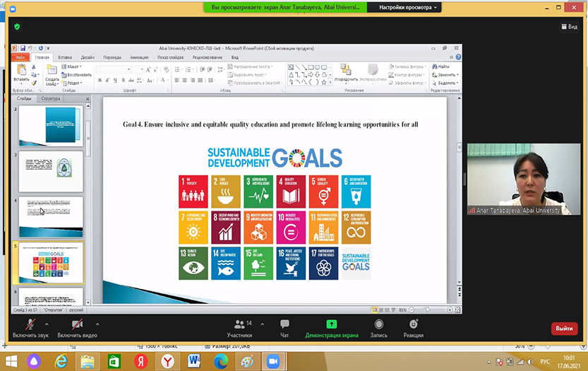Toggle italic К formatting
Image resolution: width=588 pixels, height=371 pixels.
(x=107, y=80)
